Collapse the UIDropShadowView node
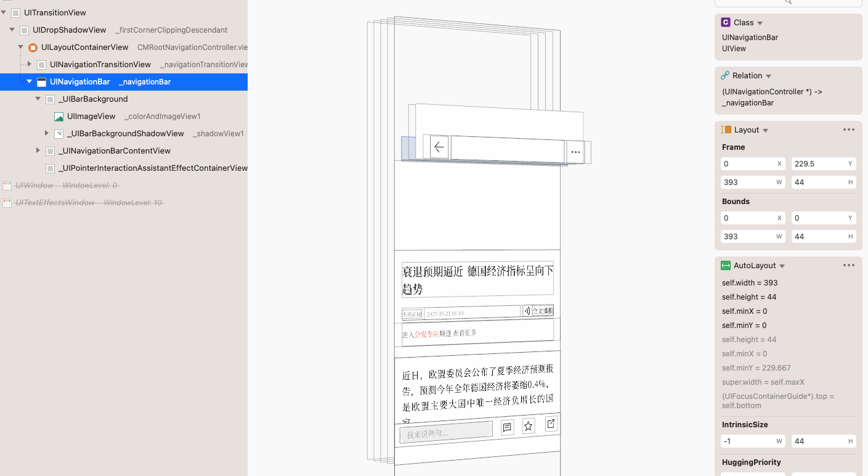Screen dimensions: 868x476 (x=12, y=30)
